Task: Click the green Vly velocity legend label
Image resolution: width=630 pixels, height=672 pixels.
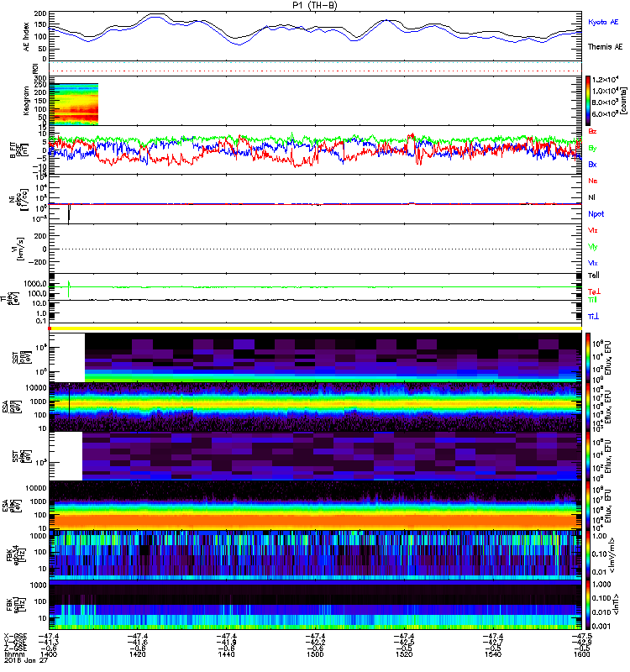Action: coord(593,246)
